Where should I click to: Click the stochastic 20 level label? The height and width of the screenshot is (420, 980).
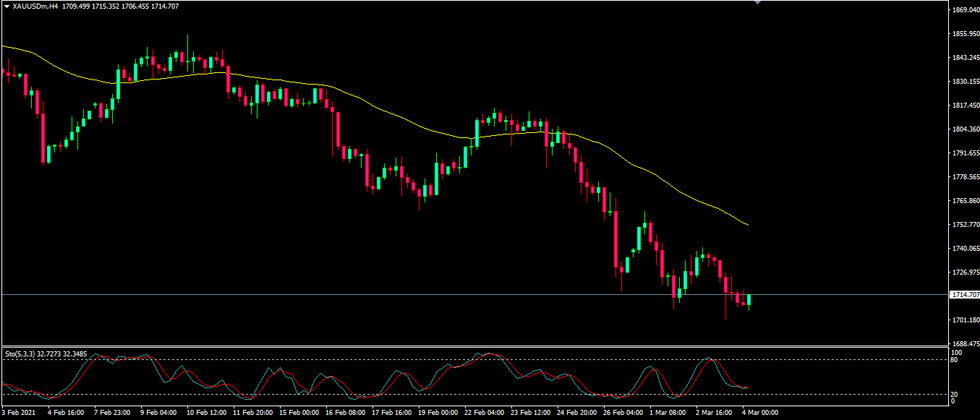(x=956, y=394)
